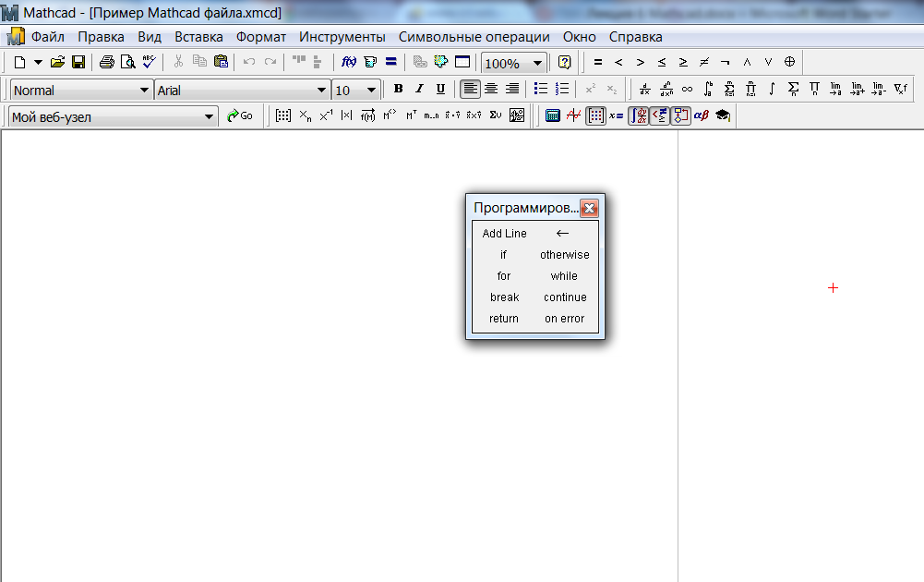Insert XOR ⊕ boolean operator

pyautogui.click(x=789, y=62)
